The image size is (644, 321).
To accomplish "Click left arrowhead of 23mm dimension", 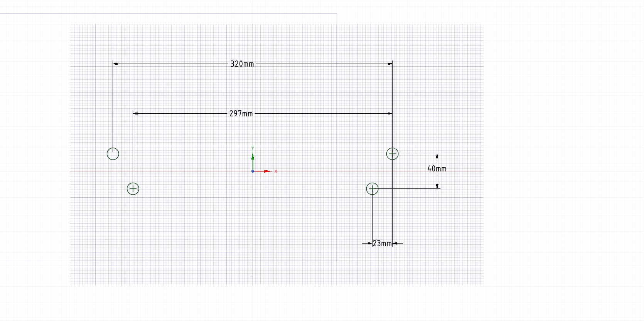I will (370, 244).
